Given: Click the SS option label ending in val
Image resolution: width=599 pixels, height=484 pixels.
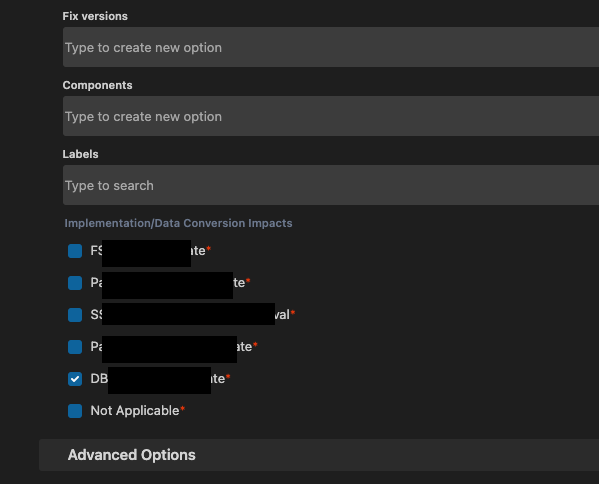Looking at the screenshot, I should tap(190, 314).
